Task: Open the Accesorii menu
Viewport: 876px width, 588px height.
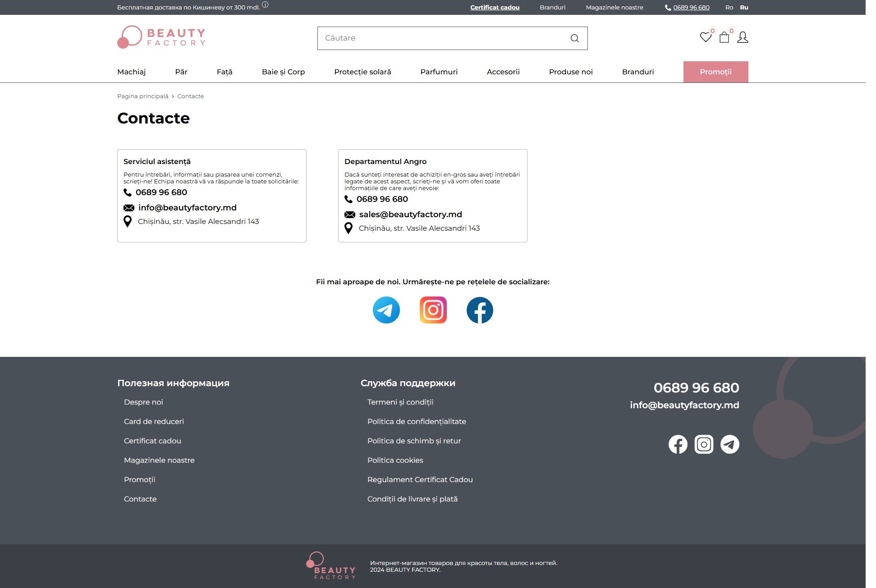Action: point(503,72)
